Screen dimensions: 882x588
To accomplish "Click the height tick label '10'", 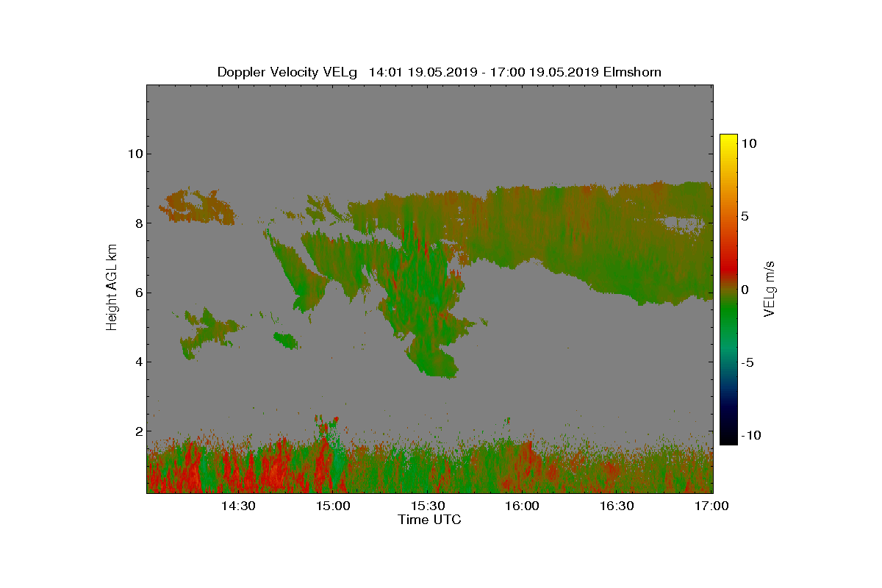I will pos(134,154).
